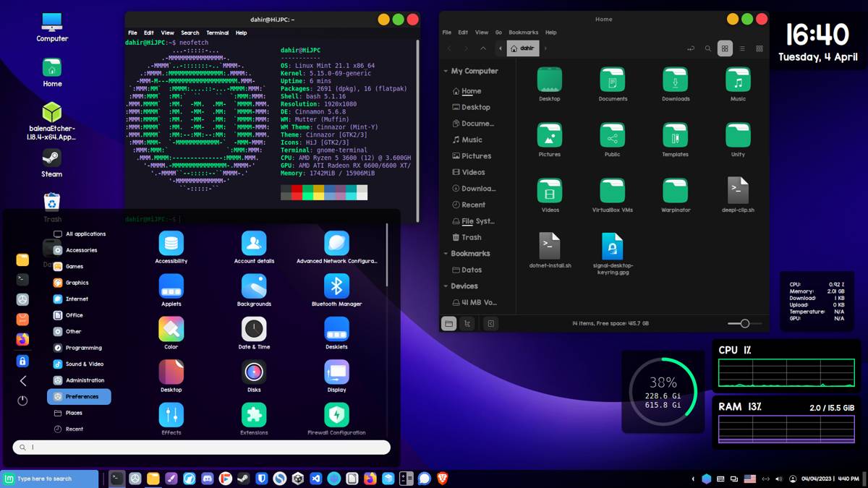Open the VirtualBox VMs folder
The height and width of the screenshot is (488, 868).
[x=613, y=194]
